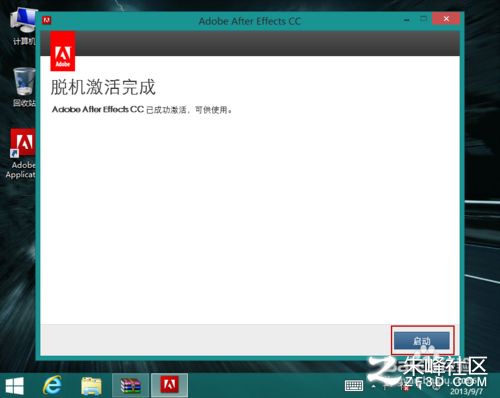Screen dimensions: 500x398
Task: Select the 回收站 recycle bin icon
Action: coord(24,87)
